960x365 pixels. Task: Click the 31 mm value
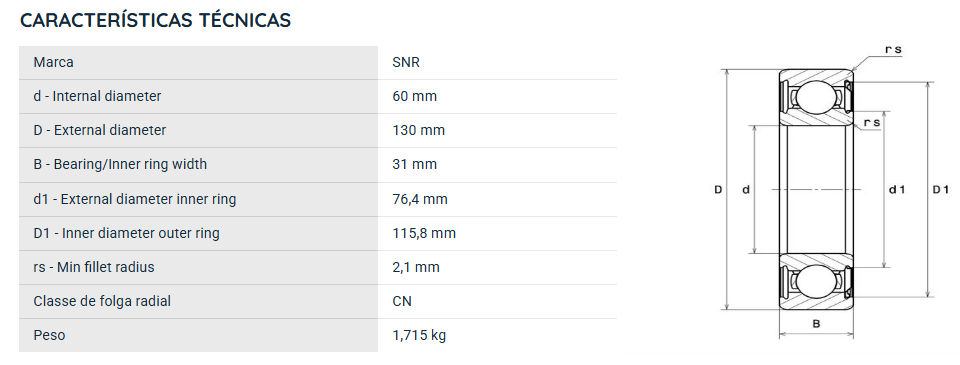414,164
